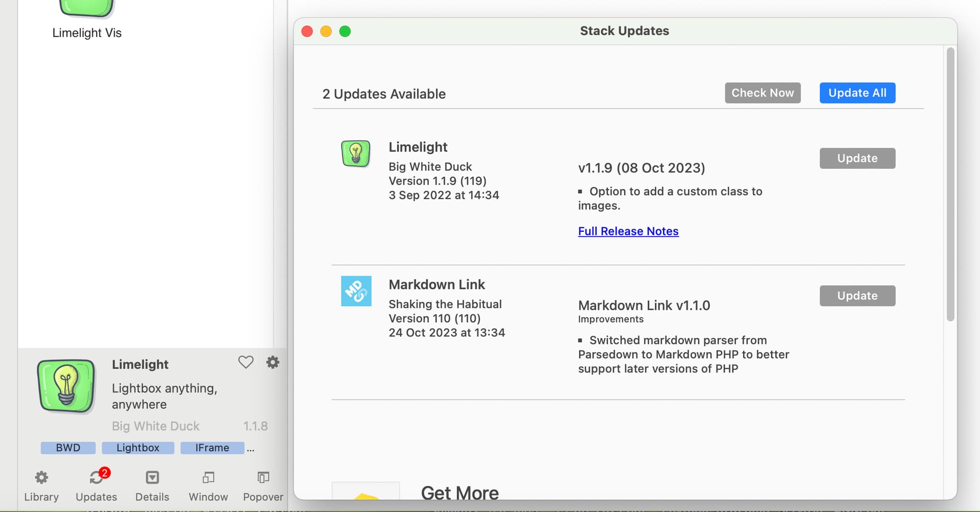Zoom the Stack Updates window green button

coord(345,31)
